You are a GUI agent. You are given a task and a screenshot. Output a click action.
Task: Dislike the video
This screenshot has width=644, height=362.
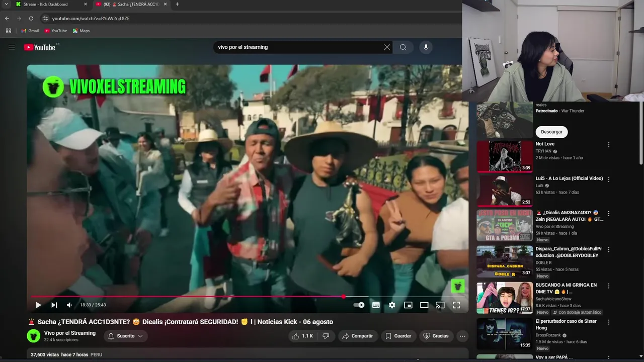[x=326, y=336]
